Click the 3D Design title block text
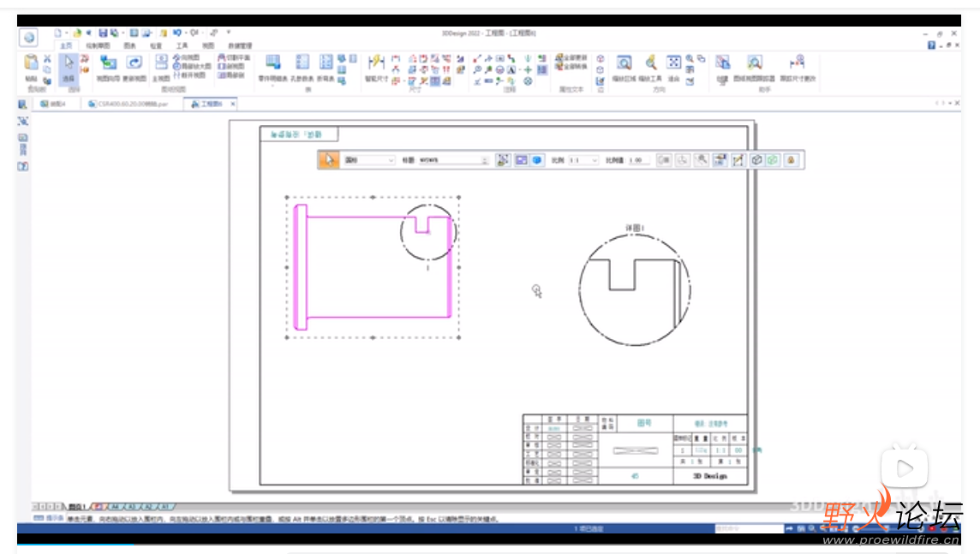The height and width of the screenshot is (554, 980). point(710,476)
